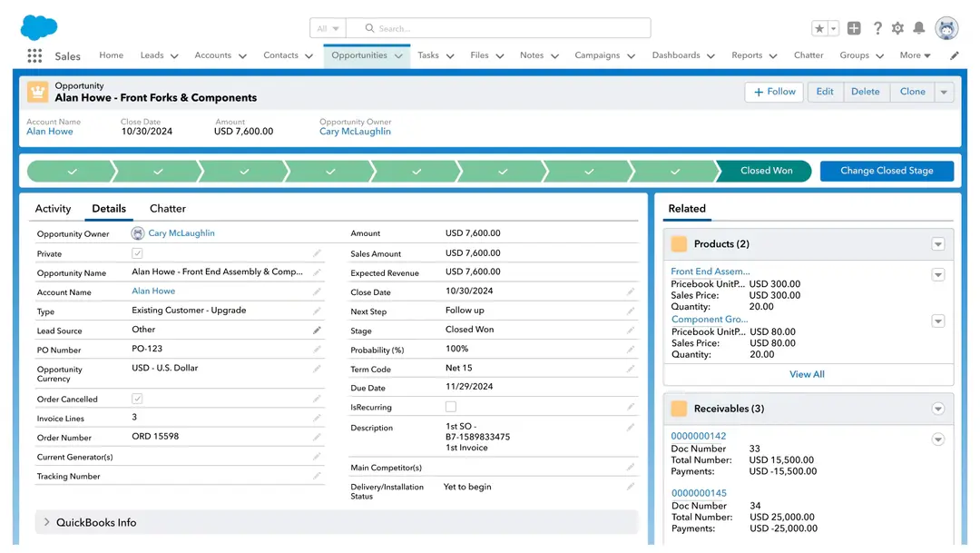Open the receivable 0000000142 row menu

point(938,439)
